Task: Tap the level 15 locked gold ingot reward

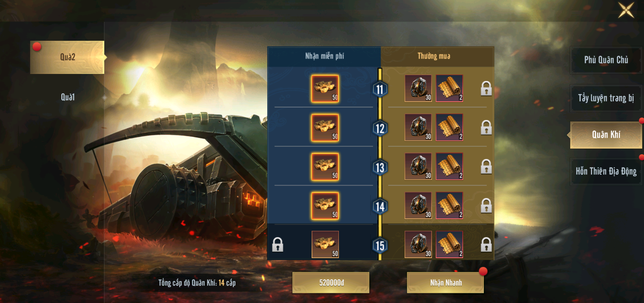Action: (x=325, y=244)
